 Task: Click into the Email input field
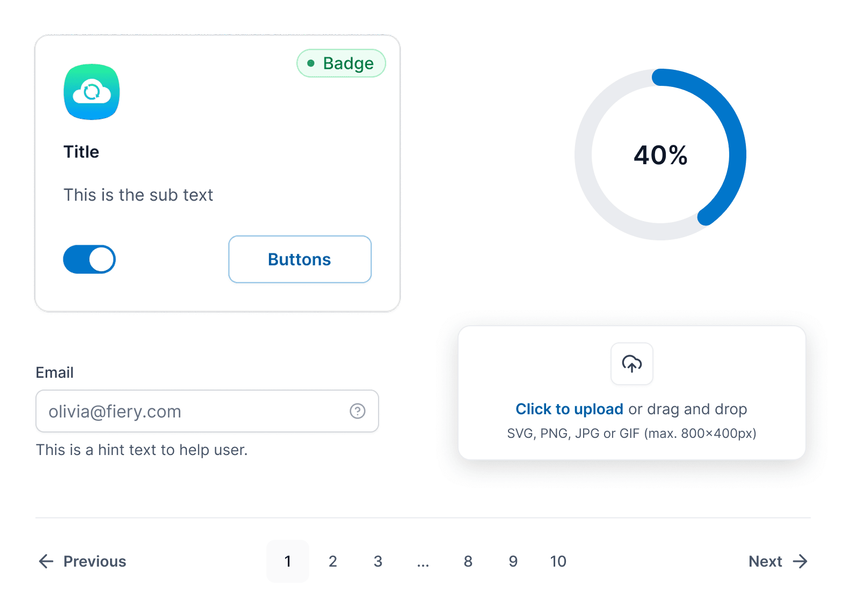click(193, 411)
